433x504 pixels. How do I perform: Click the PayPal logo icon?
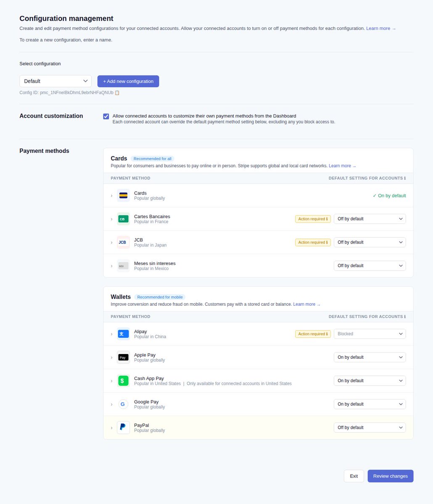(x=123, y=428)
